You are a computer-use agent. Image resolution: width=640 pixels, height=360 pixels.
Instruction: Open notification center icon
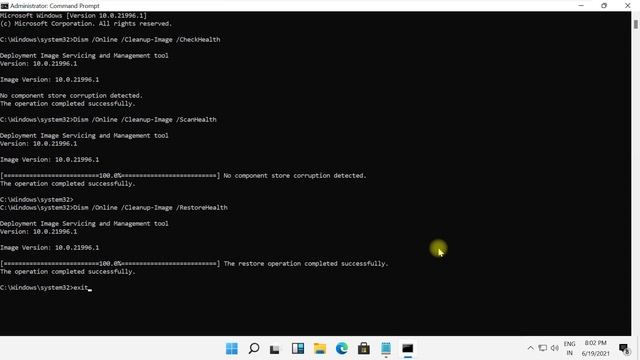624,349
